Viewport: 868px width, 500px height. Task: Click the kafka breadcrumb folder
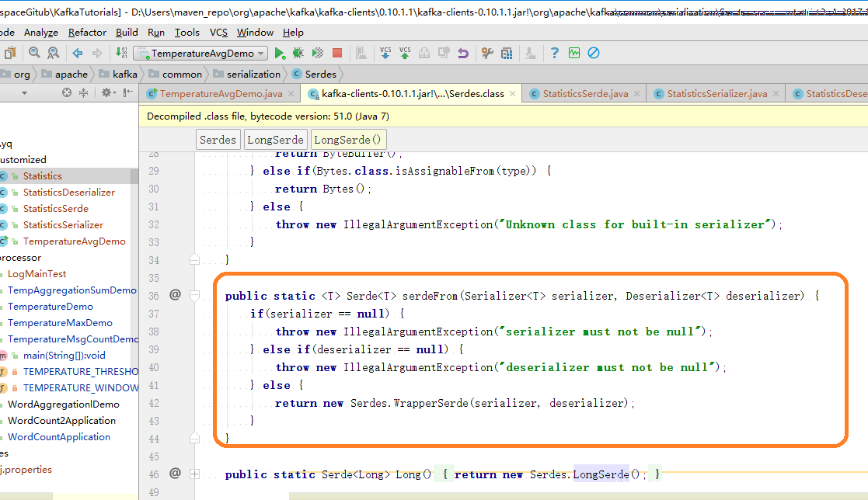tap(118, 74)
